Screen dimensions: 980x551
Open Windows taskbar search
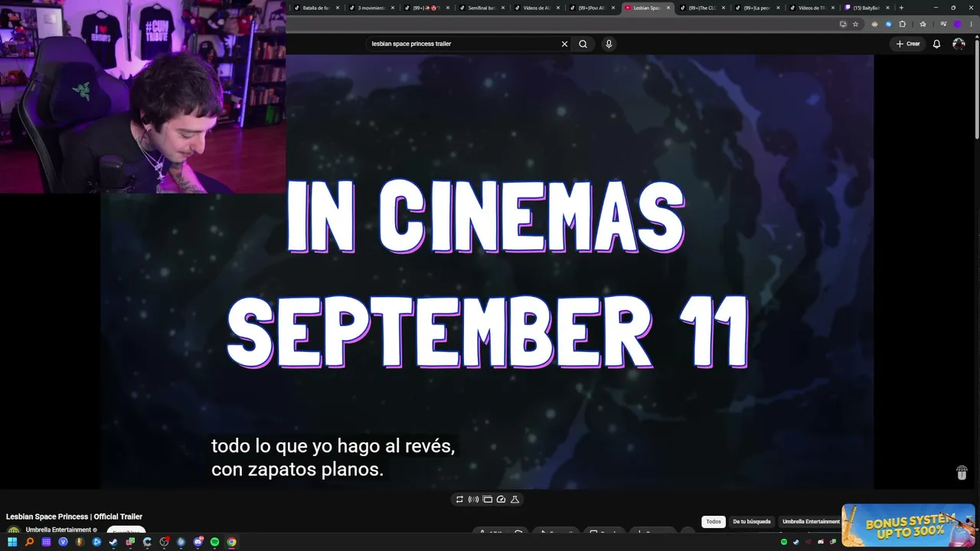[29, 542]
